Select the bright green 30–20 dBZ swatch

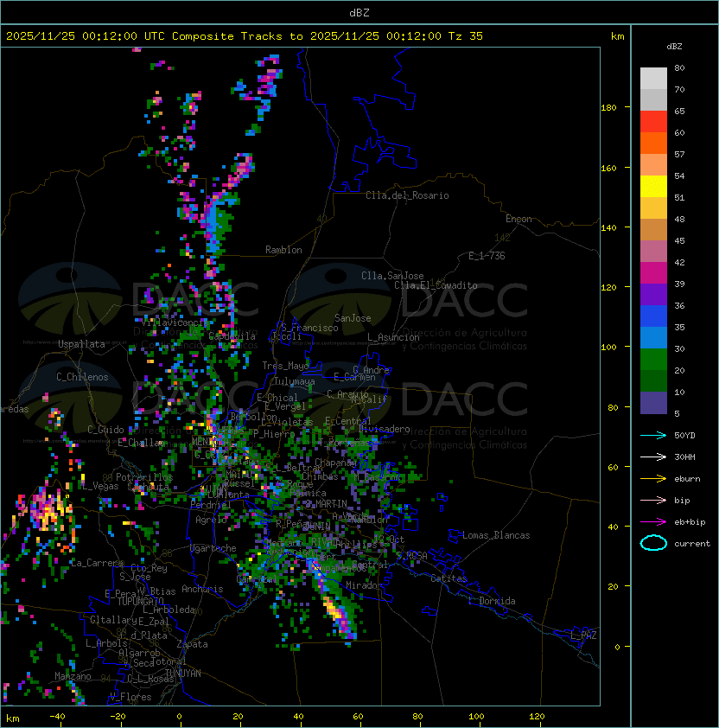pyautogui.click(x=653, y=360)
